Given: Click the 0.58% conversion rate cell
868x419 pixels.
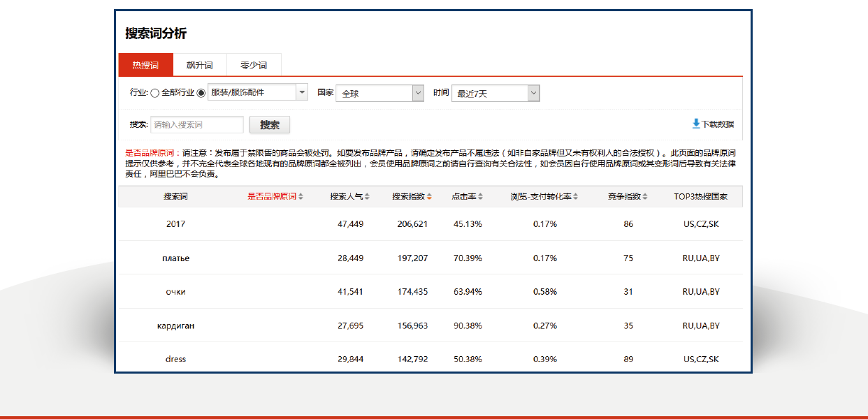Looking at the screenshot, I should coord(545,292).
